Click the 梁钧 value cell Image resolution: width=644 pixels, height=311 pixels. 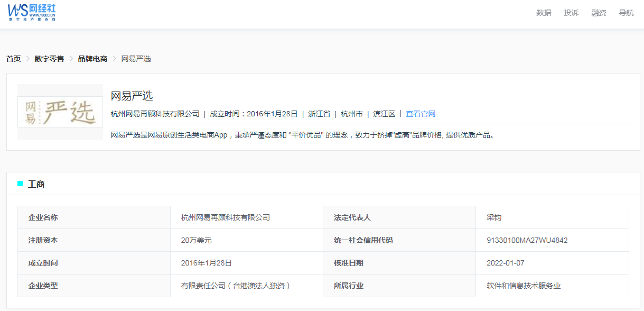click(x=552, y=217)
